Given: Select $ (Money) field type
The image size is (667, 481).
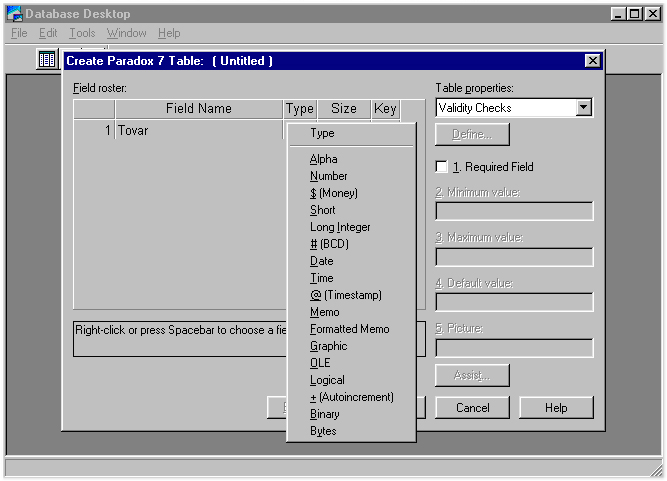Looking at the screenshot, I should coord(334,193).
